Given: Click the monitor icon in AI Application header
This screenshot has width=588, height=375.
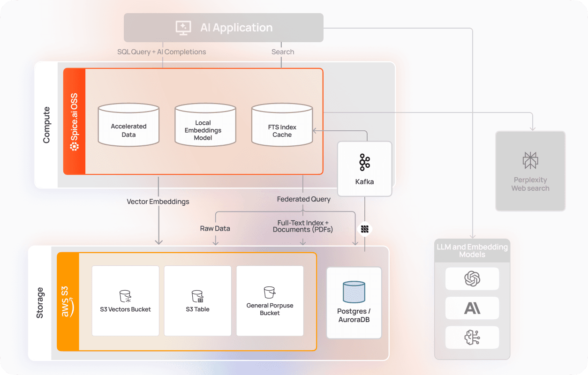Looking at the screenshot, I should pyautogui.click(x=183, y=27).
